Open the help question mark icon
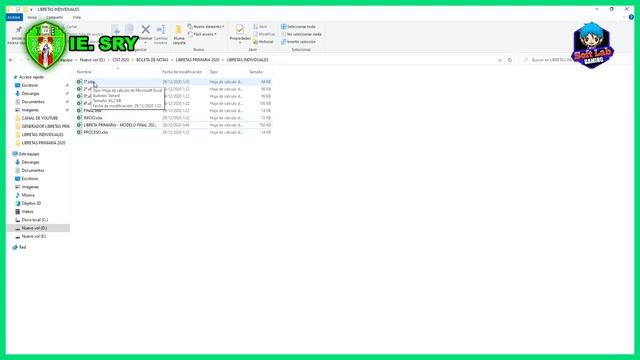This screenshot has height=360, width=640. pyautogui.click(x=631, y=17)
